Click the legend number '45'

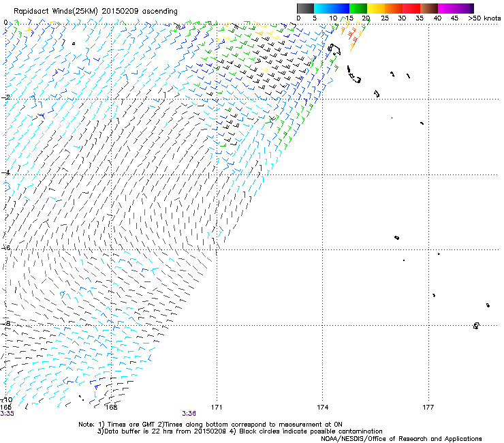tap(454, 18)
